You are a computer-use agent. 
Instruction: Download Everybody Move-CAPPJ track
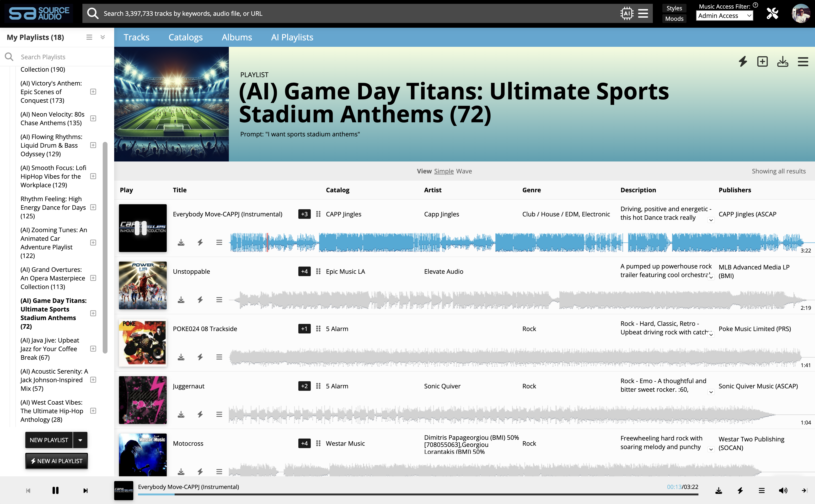(x=181, y=242)
